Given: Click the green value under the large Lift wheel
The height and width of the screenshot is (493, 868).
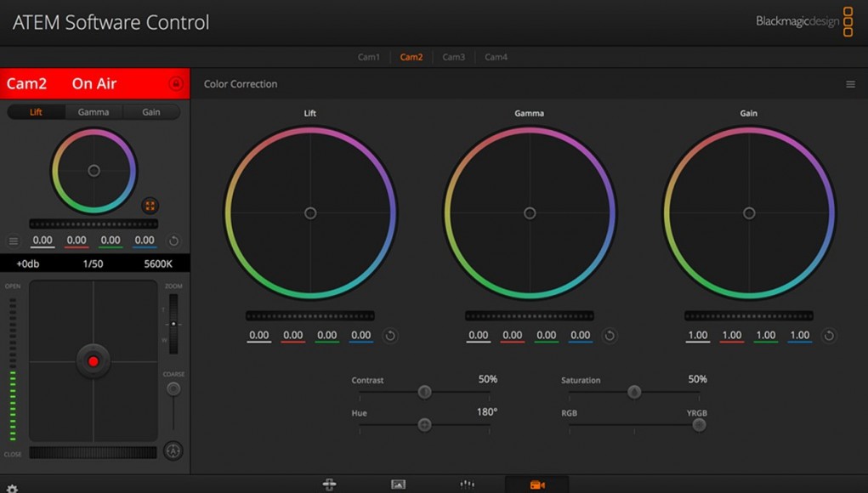Looking at the screenshot, I should [x=327, y=335].
